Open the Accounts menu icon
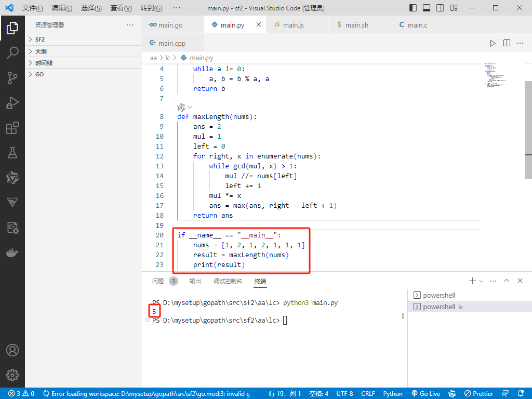The width and height of the screenshot is (532, 399). [x=12, y=350]
